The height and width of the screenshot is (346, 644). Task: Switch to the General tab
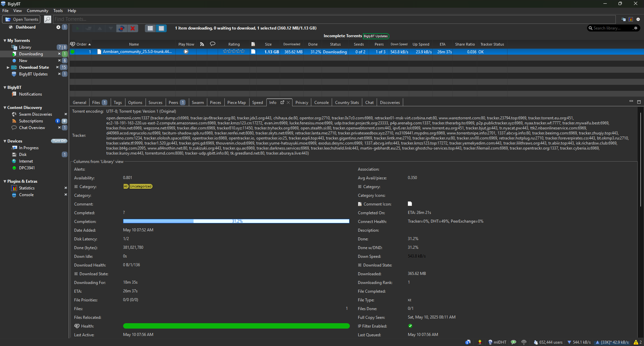click(79, 103)
